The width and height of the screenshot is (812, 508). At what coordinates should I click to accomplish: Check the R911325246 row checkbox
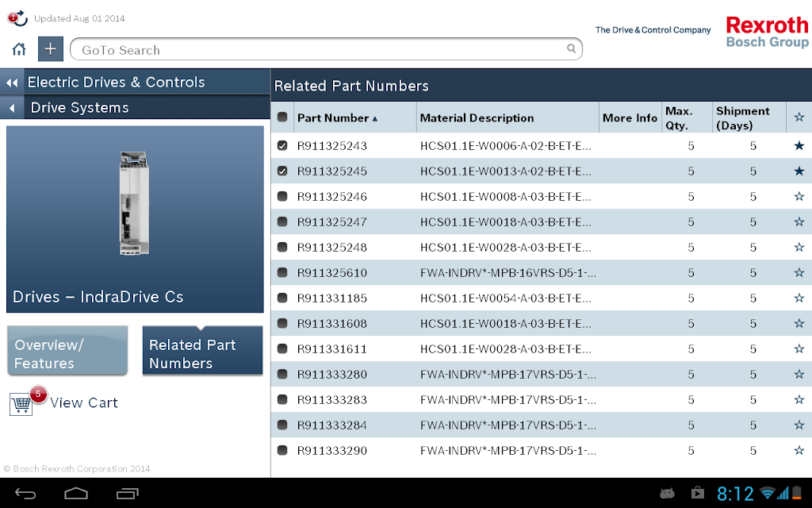[x=282, y=197]
